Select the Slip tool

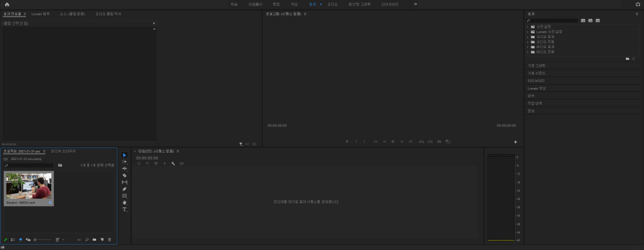(125, 182)
